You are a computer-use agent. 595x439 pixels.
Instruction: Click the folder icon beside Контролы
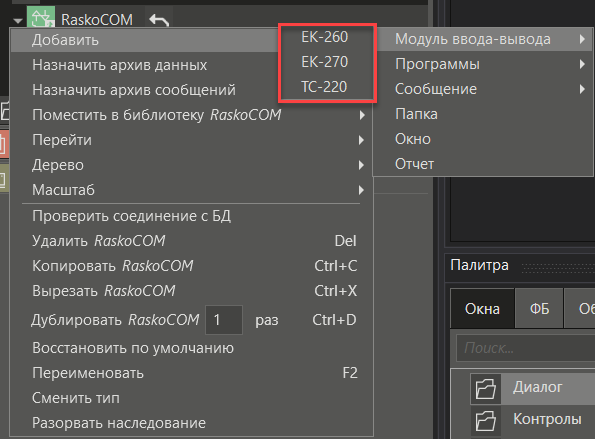(x=486, y=421)
